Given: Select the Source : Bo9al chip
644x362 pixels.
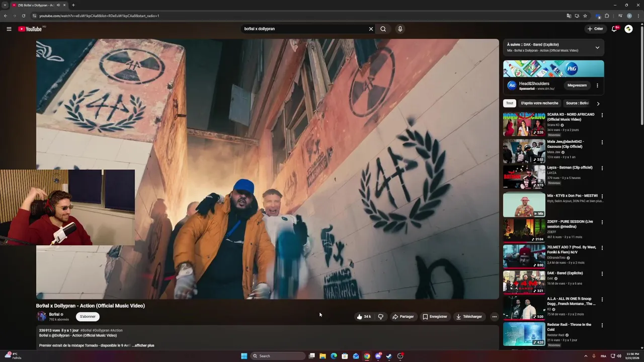Looking at the screenshot, I should tap(577, 103).
